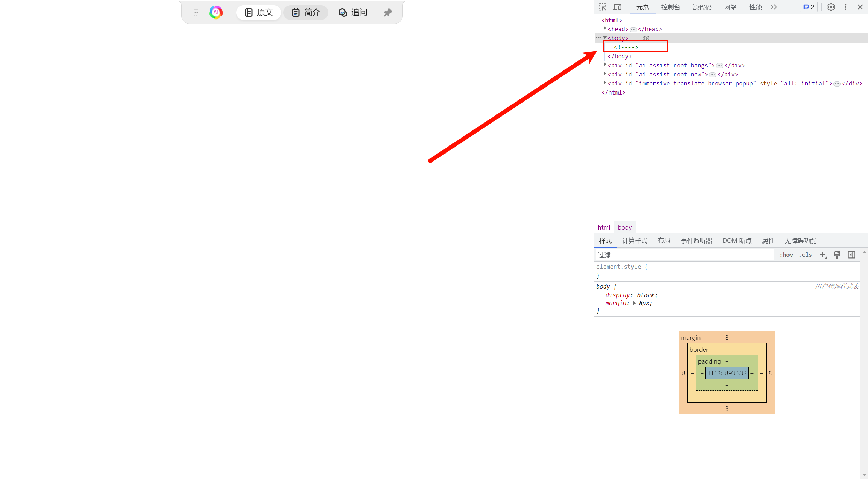
Task: Toggle the device toolbar icon
Action: click(617, 7)
